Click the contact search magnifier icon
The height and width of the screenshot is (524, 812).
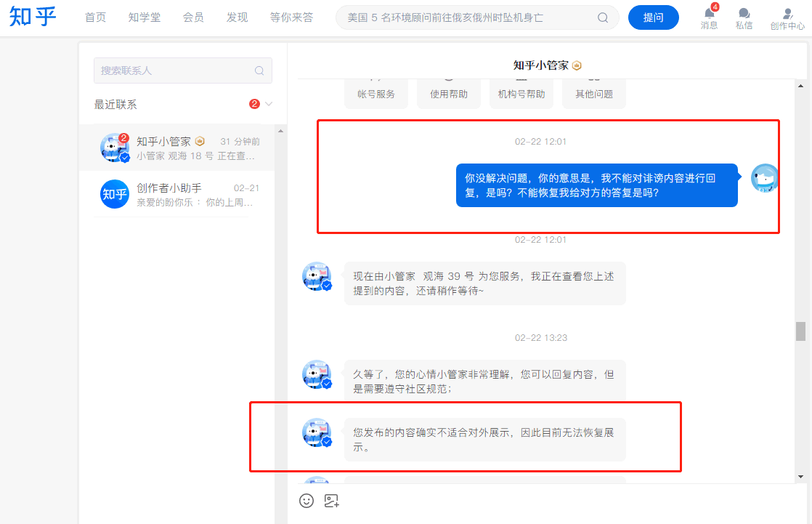point(259,70)
